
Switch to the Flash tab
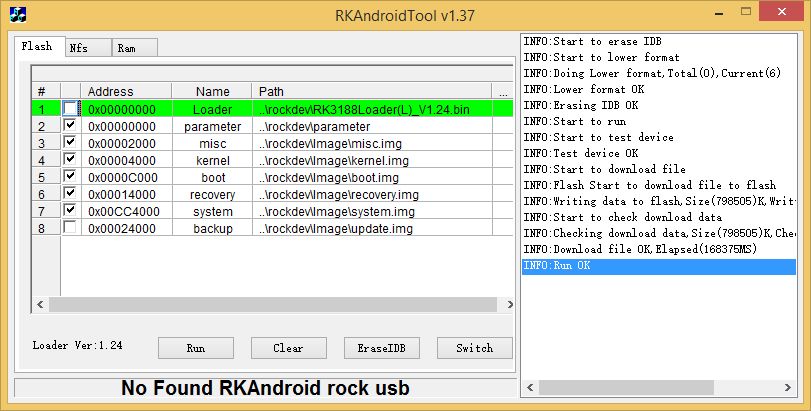pyautogui.click(x=39, y=47)
